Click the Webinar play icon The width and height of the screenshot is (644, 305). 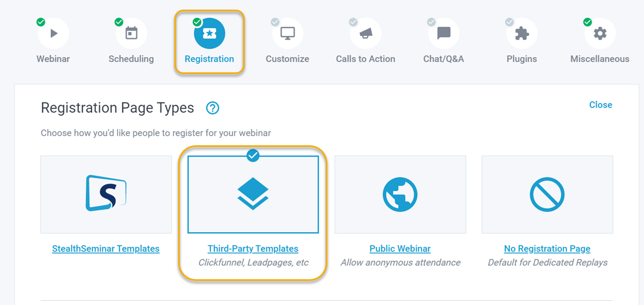(53, 33)
